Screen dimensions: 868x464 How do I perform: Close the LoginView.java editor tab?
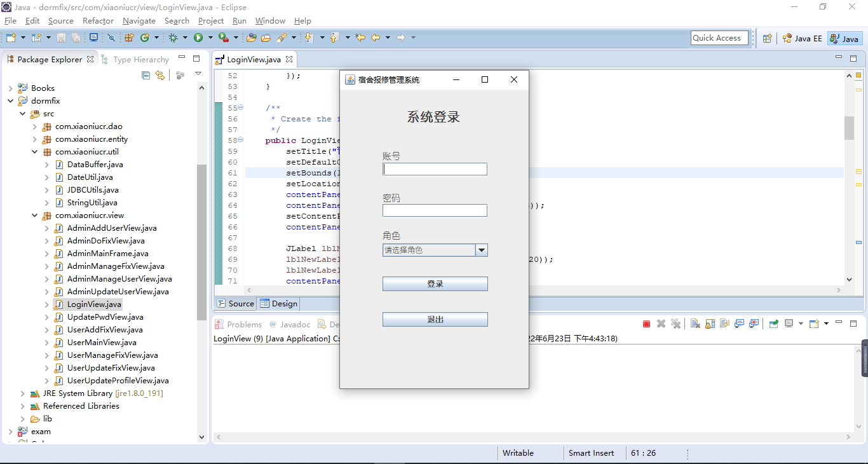tap(289, 59)
